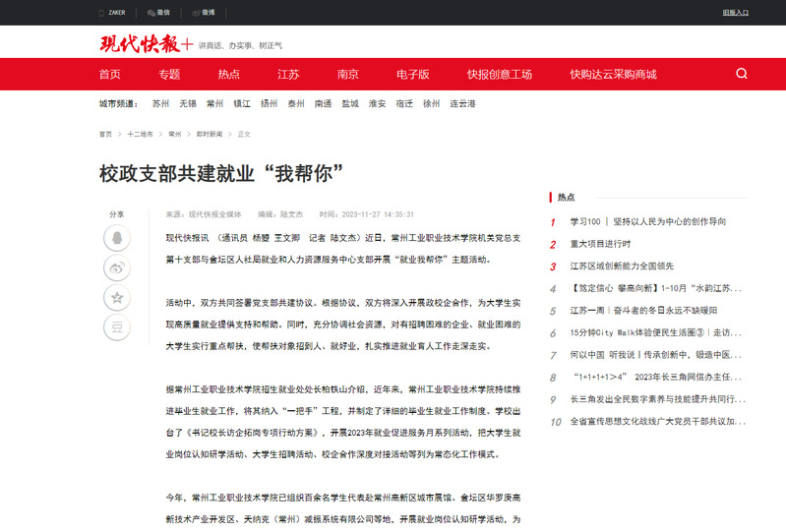786x532 pixels.
Task: Click the 现代快报 logo
Action: click(x=145, y=44)
